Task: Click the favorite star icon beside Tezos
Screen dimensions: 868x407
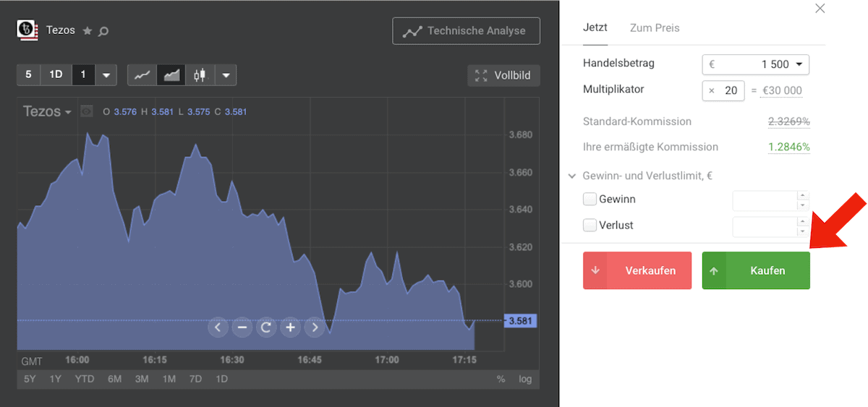Action: 88,31
